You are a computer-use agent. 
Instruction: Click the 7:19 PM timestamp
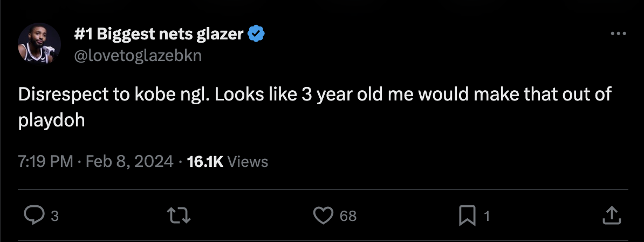(45, 161)
